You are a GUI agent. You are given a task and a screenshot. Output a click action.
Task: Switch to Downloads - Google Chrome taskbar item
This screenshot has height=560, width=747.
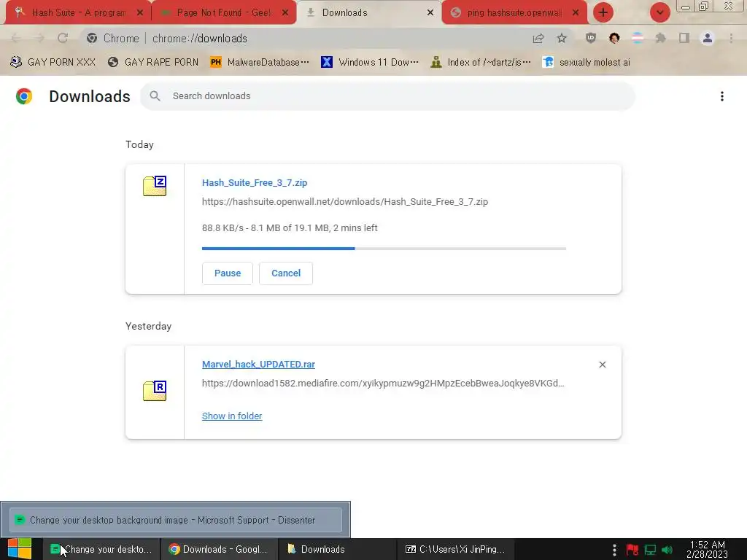[x=218, y=550]
